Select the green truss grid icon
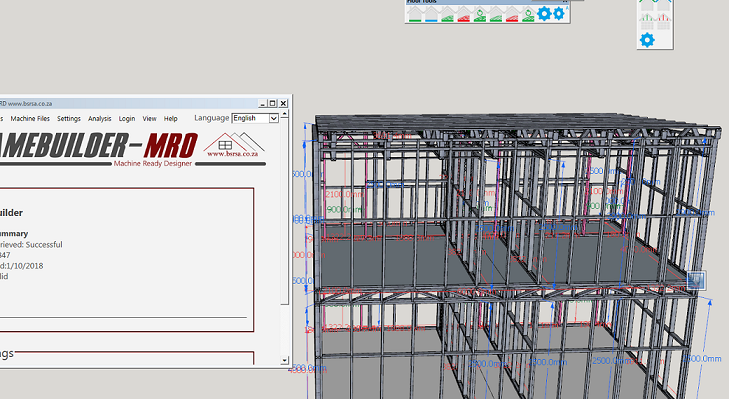The image size is (729, 399). 647,21
